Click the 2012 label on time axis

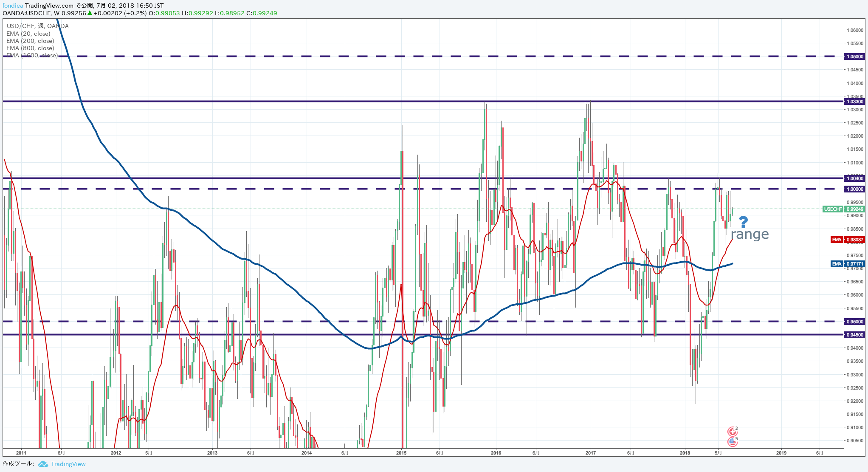tap(116, 453)
